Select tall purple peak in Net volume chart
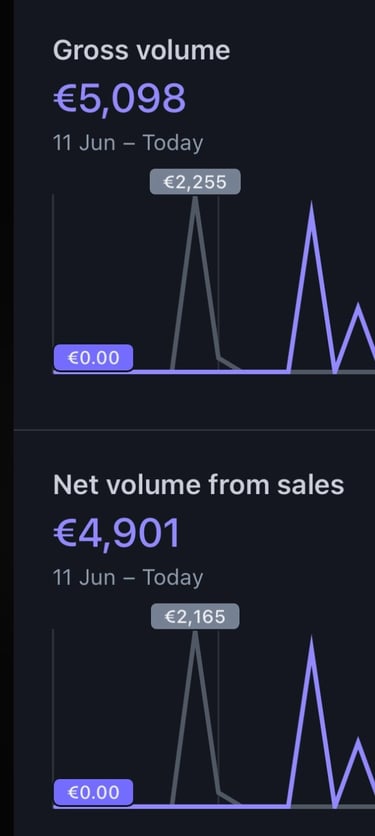 point(312,645)
